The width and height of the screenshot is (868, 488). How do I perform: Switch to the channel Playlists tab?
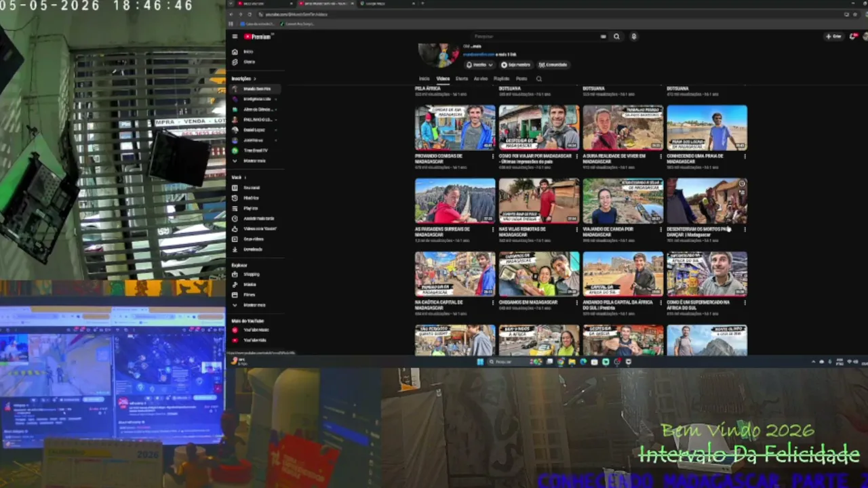point(502,79)
